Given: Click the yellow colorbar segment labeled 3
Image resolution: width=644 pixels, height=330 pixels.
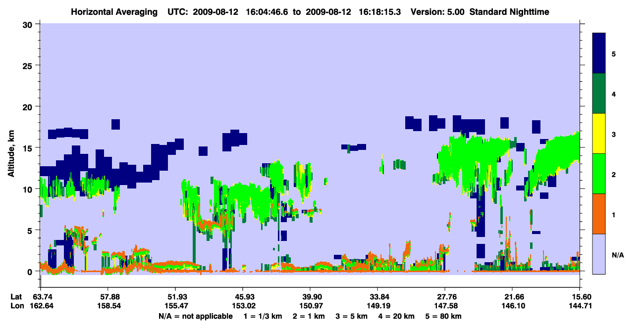Looking at the screenshot, I should 599,134.
